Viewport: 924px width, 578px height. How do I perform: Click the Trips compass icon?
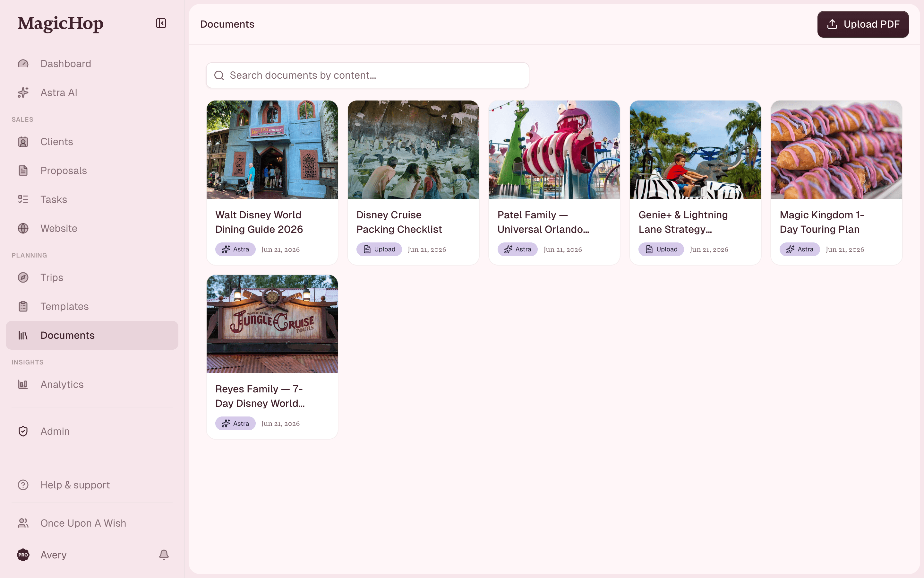(23, 277)
